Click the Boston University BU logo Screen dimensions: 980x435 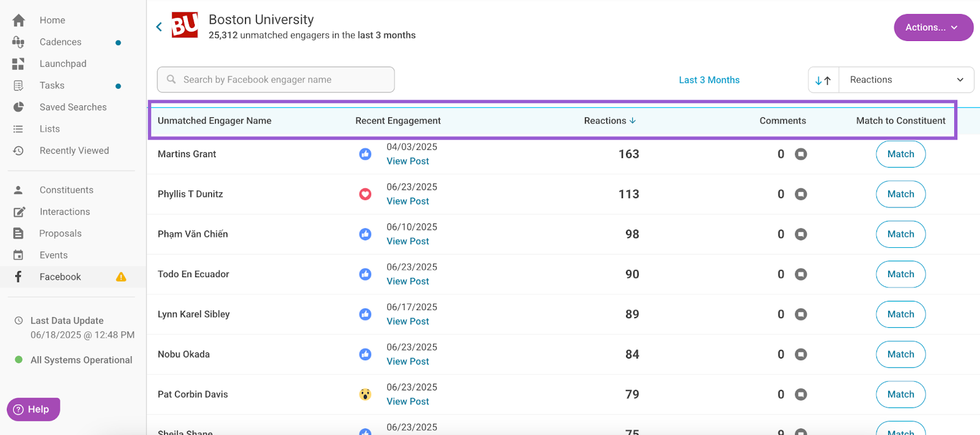(x=184, y=25)
